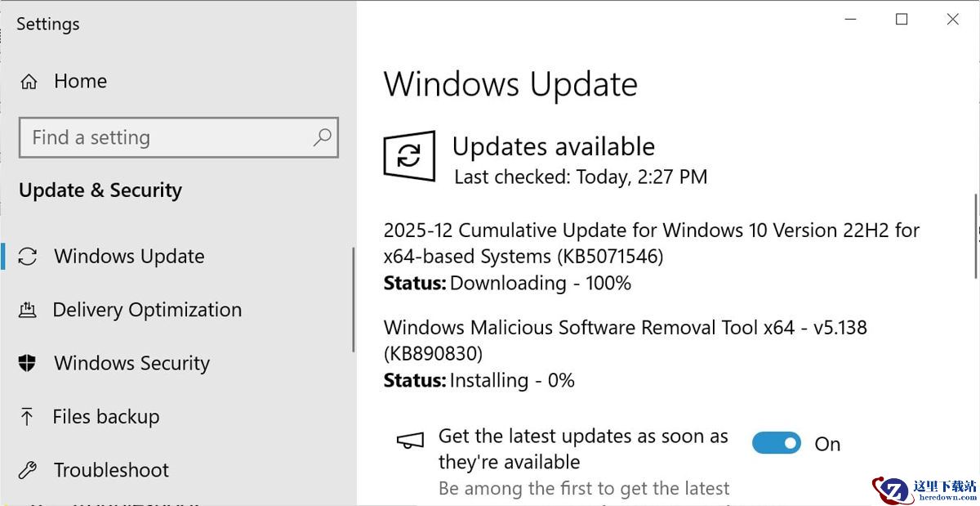Go to Settings Home
980x506 pixels.
[80, 81]
